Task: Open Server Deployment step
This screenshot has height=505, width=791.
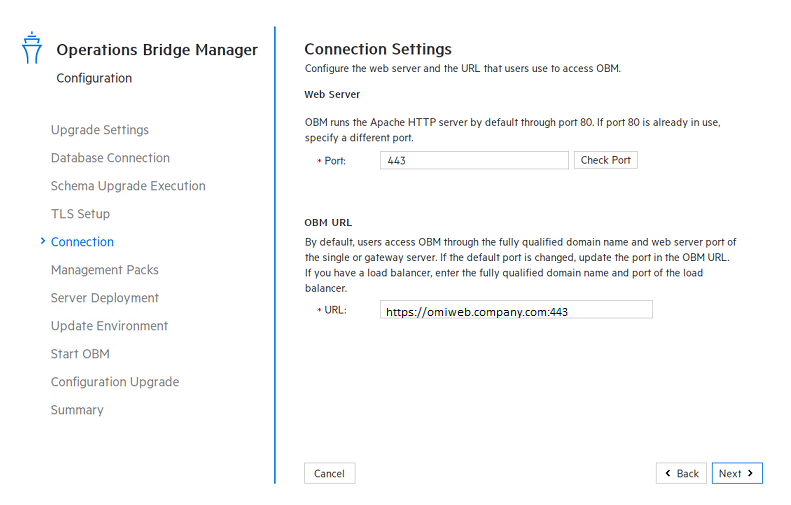Action: (104, 298)
